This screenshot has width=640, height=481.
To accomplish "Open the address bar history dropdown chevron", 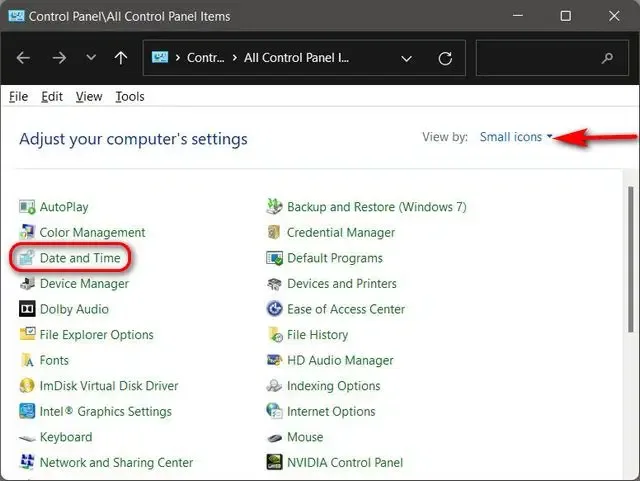I will click(x=406, y=58).
